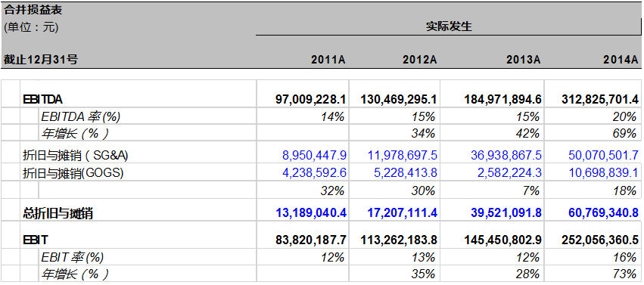Viewport: 644px width, 285px height.
Task: Select the 34% EBITDA growth cell
Action: [424, 133]
